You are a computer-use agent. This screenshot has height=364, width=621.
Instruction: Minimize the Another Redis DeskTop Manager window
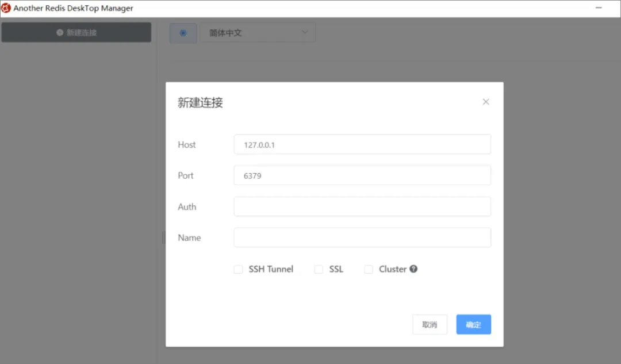click(x=599, y=7)
